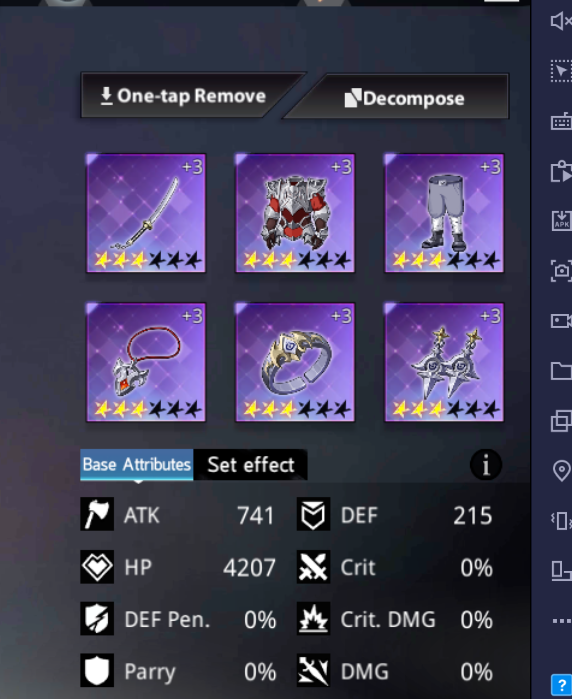This screenshot has height=699, width=572.
Task: Open the location pin sidebar icon
Action: pyautogui.click(x=561, y=470)
